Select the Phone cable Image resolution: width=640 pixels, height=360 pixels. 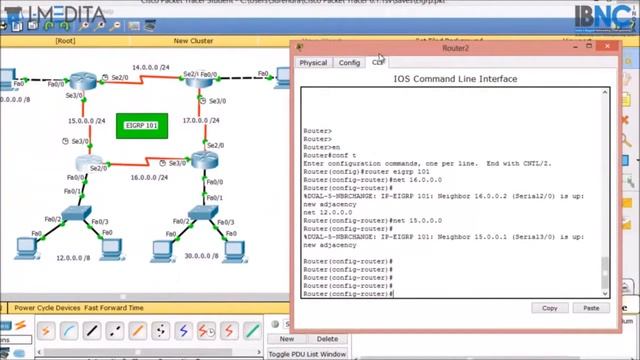[160, 331]
